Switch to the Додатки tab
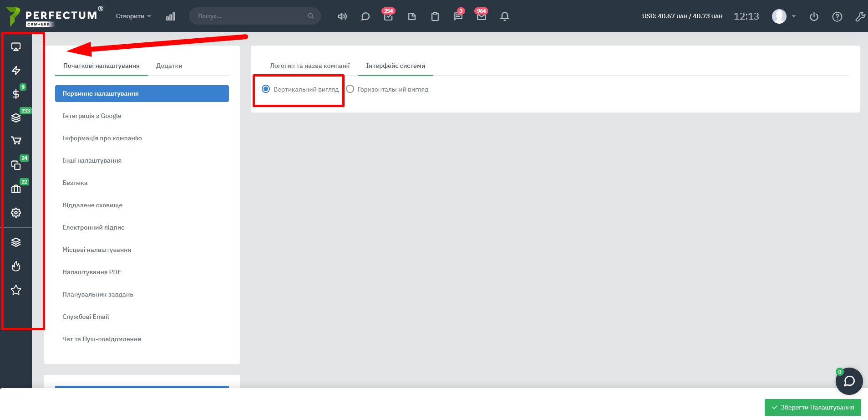This screenshot has height=420, width=868. click(x=169, y=66)
